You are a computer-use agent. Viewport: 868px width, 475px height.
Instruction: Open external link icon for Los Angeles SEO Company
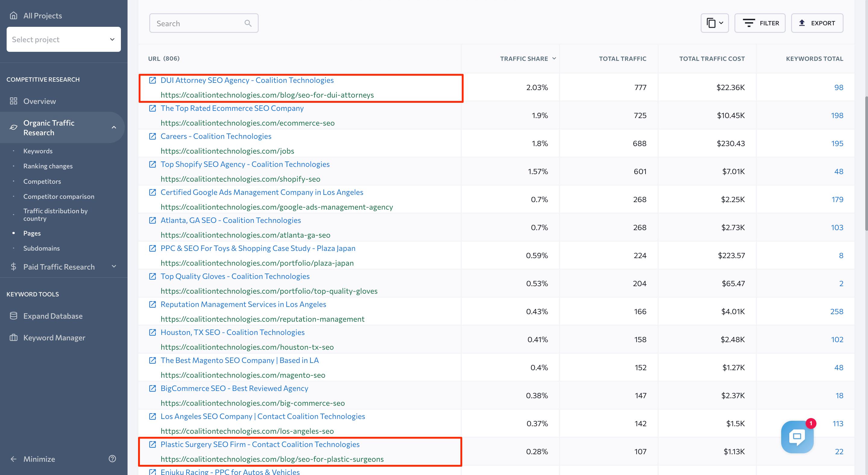point(153,416)
